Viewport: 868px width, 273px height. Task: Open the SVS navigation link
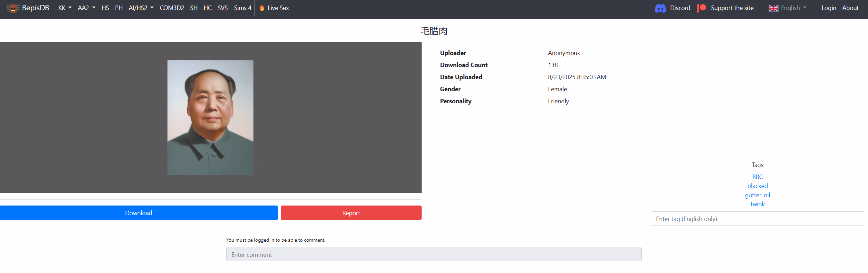pyautogui.click(x=223, y=8)
